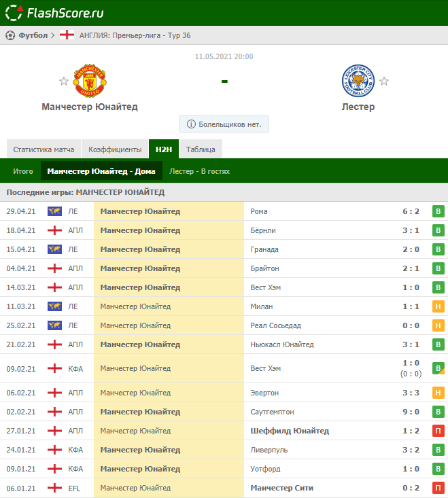
Task: Click Europa League flag on 11.03.21 row
Action: pyautogui.click(x=54, y=306)
